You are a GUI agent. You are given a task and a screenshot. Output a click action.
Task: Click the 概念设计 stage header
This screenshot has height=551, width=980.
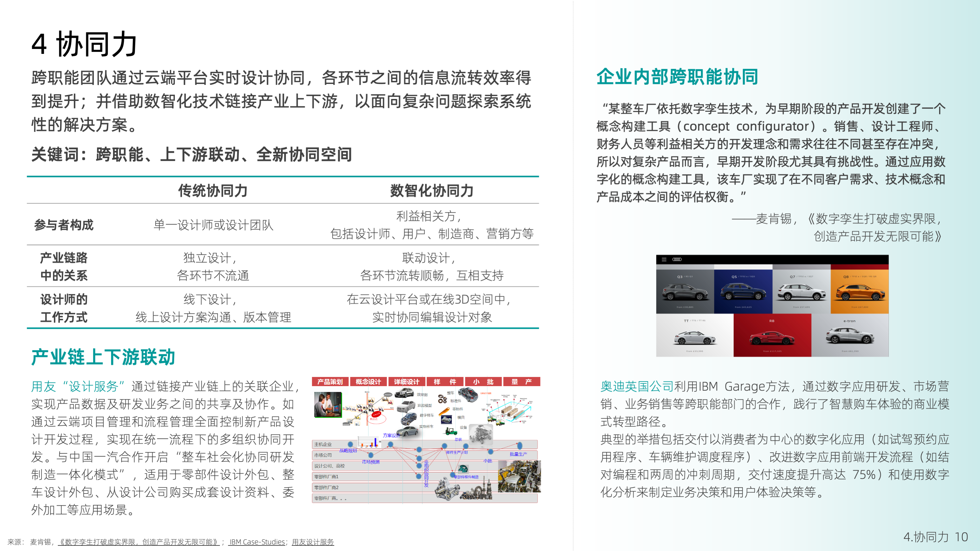coord(368,381)
